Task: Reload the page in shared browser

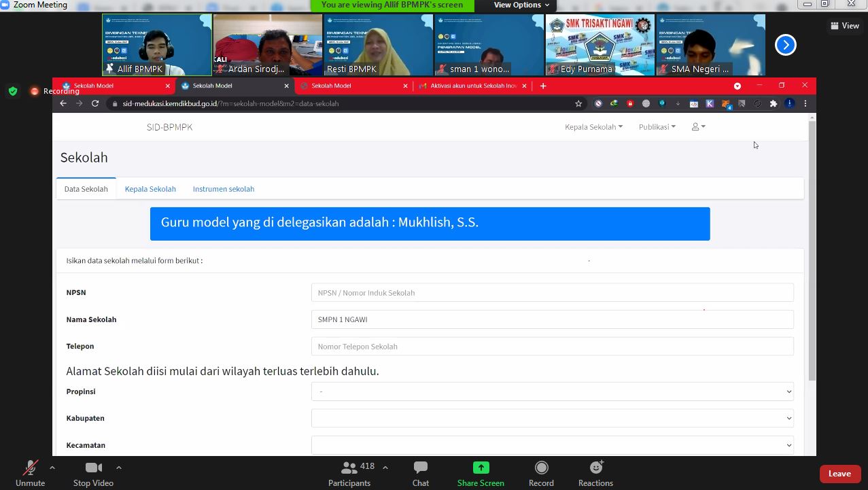Action: pos(95,103)
